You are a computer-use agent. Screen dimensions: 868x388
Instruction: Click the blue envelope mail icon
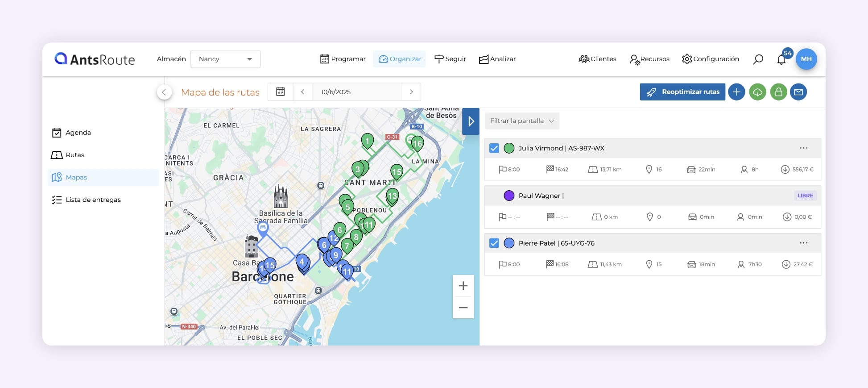798,92
